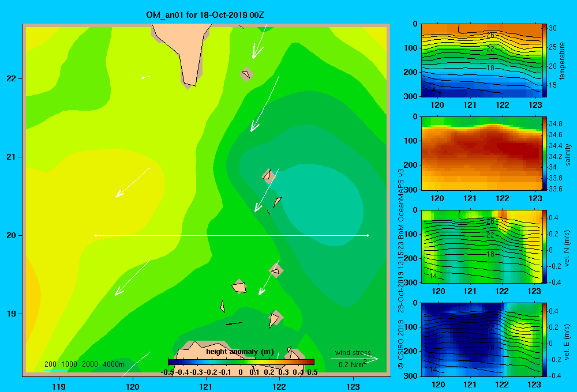Click latitude label 20 on main map axis
This screenshot has width=577, height=392.
12,235
